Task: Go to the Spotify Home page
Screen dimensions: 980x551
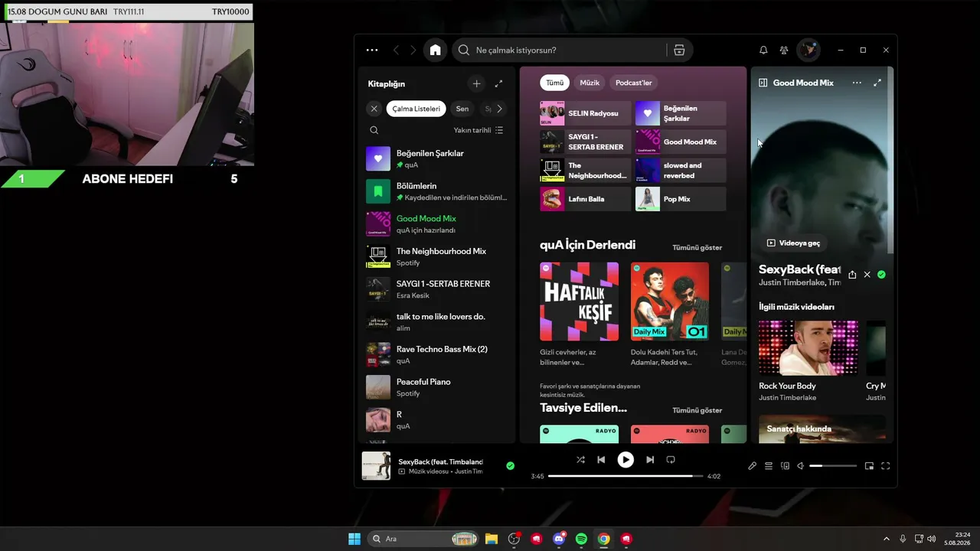Action: 436,51
